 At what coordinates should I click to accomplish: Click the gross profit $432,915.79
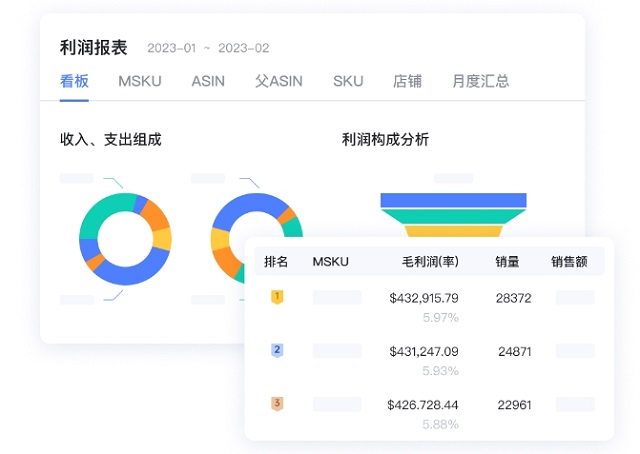[424, 298]
